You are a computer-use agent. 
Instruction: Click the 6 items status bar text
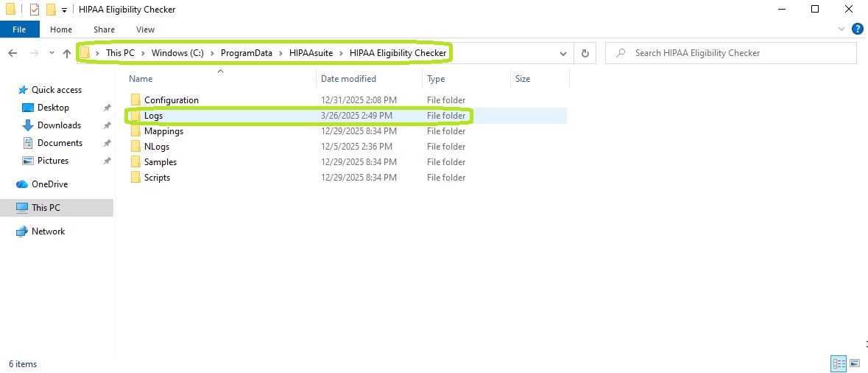(24, 364)
